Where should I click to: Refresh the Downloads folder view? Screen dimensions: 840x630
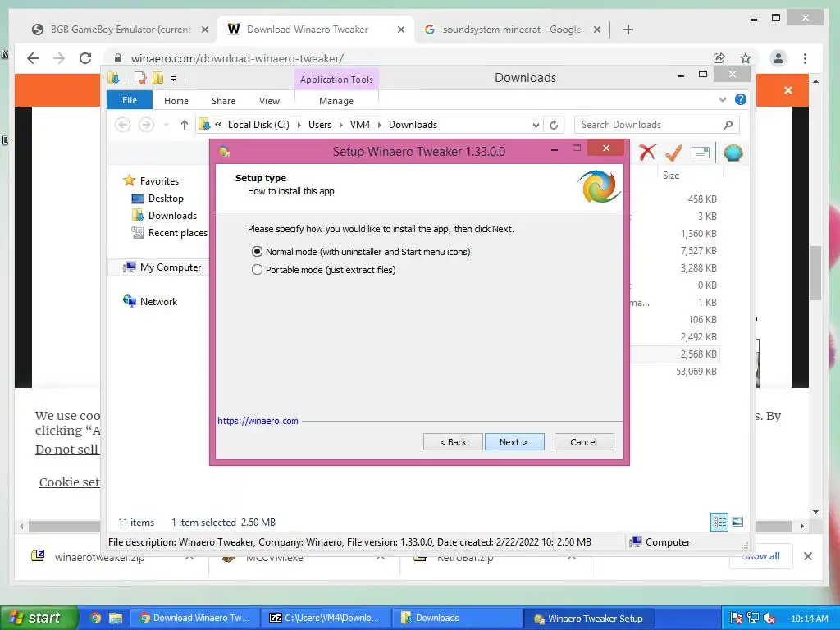point(554,125)
